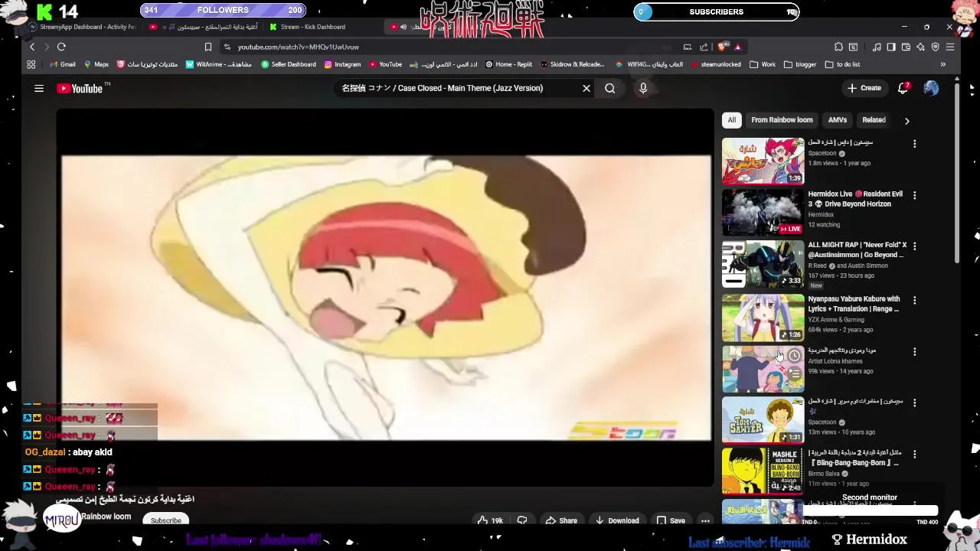
Task: Open the MASHLE Bling-Bang-Bang-Born thumbnail
Action: (x=763, y=471)
